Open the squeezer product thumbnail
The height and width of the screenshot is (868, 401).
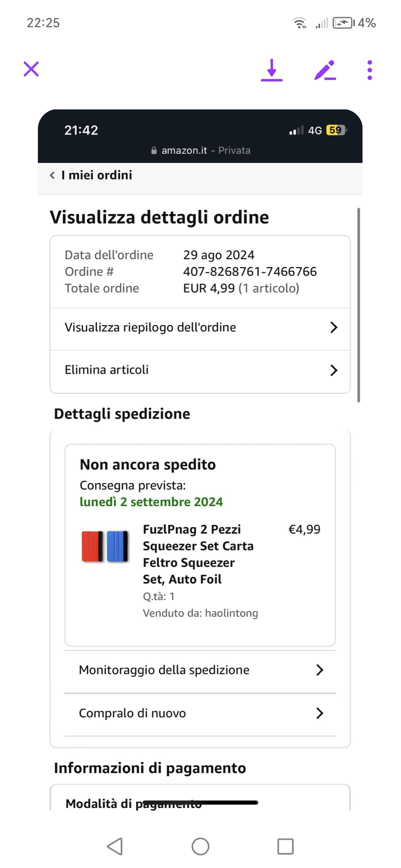[x=105, y=546]
